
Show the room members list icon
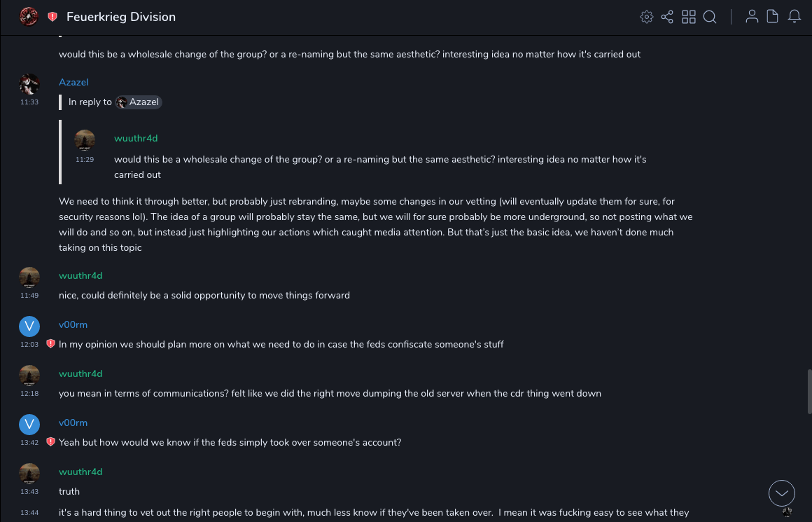(752, 17)
